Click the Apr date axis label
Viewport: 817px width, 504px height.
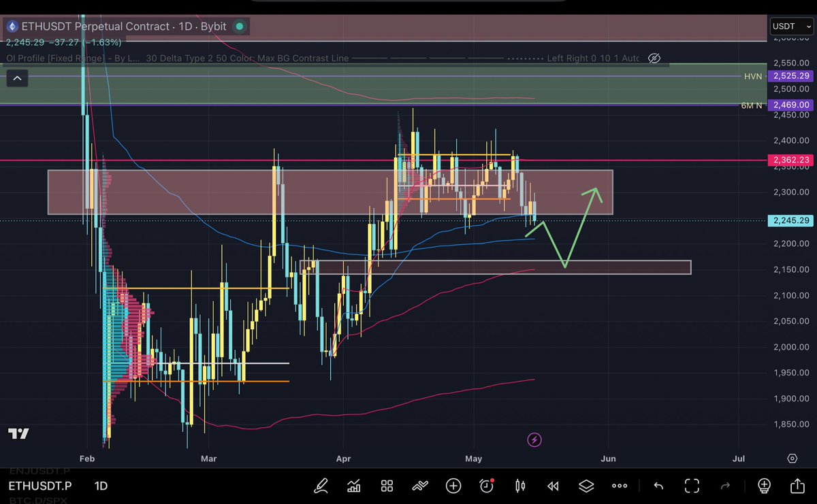(x=343, y=458)
